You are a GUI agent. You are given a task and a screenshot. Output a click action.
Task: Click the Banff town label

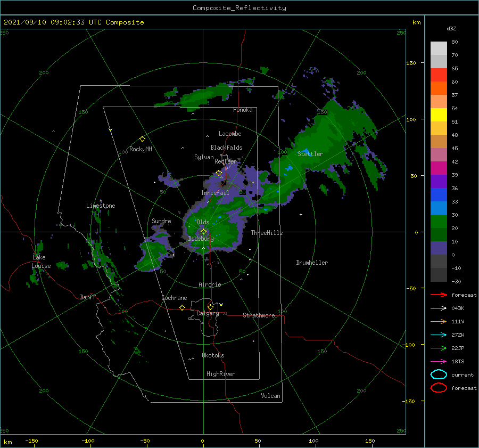(x=88, y=297)
